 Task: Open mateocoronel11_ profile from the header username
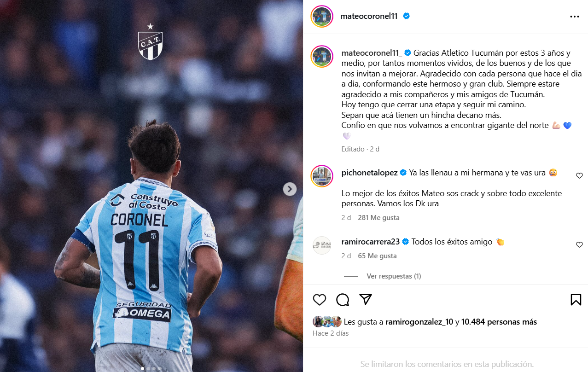pyautogui.click(x=370, y=16)
